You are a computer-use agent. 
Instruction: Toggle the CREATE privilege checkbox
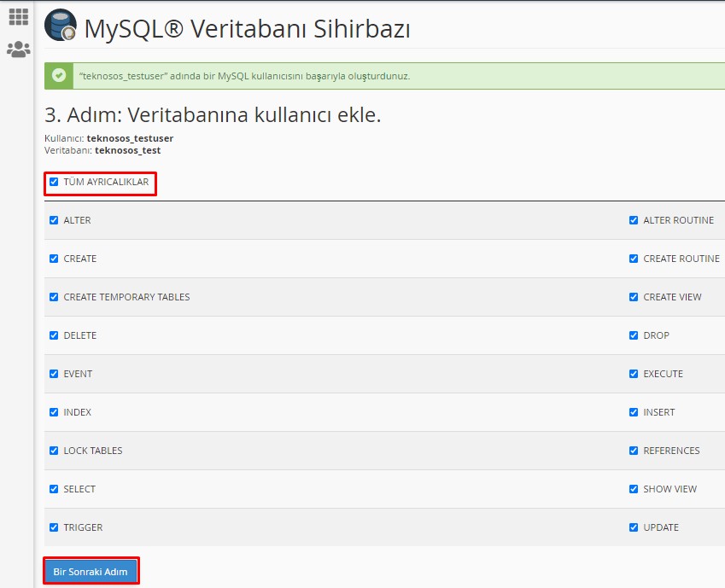54,259
